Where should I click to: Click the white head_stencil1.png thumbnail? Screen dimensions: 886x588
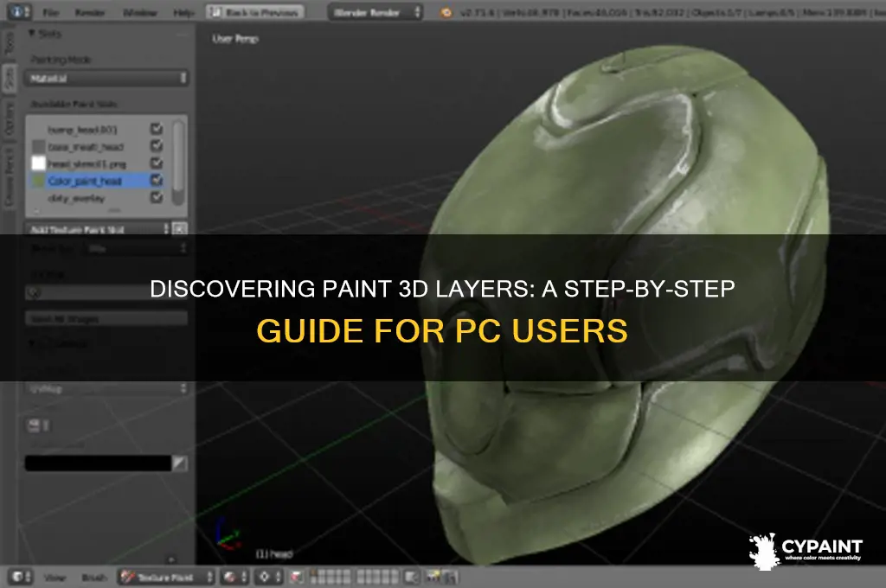coord(38,163)
